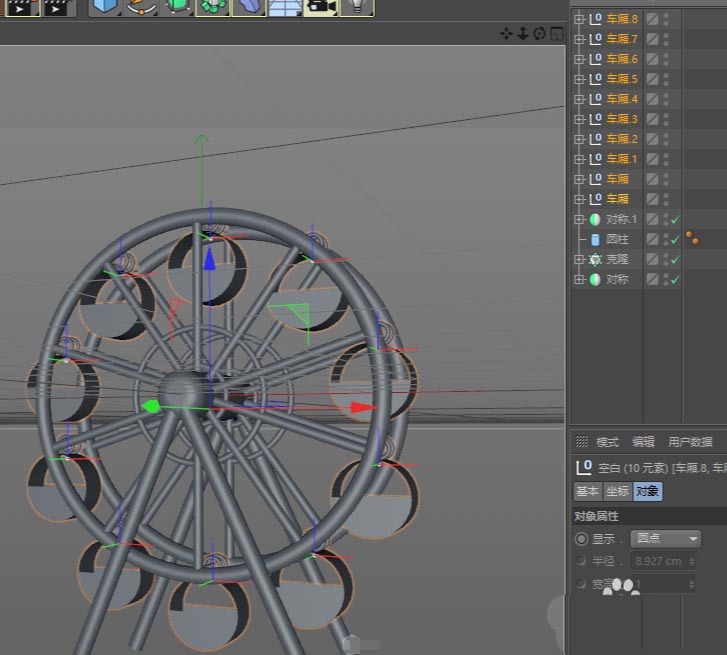727x655 pixels.
Task: Click the Deformer tool icon
Action: point(249,6)
